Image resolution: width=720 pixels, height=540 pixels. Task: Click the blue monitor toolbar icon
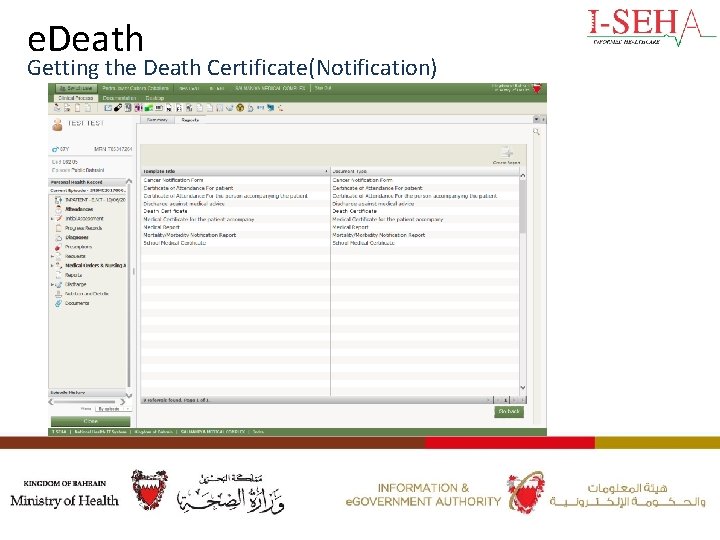pyautogui.click(x=270, y=108)
